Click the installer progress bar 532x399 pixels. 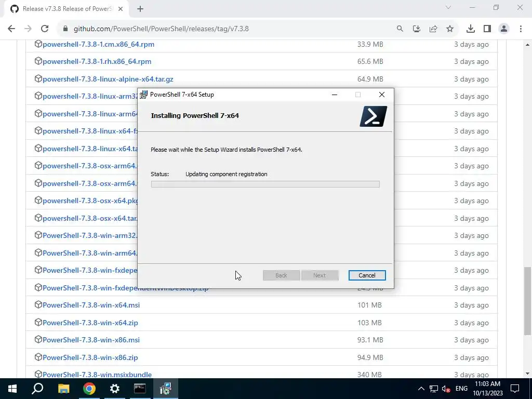[265, 184]
